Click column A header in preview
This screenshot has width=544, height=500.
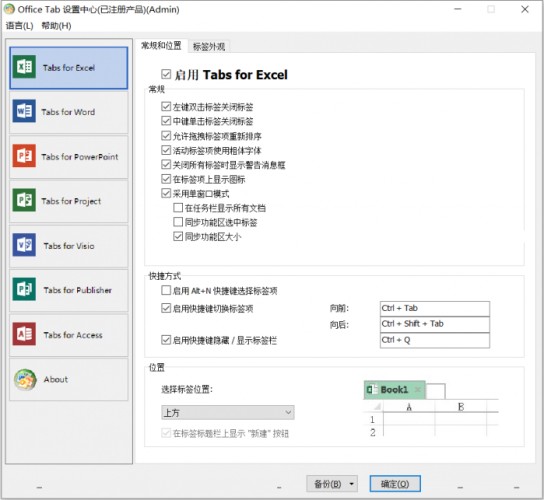(409, 407)
